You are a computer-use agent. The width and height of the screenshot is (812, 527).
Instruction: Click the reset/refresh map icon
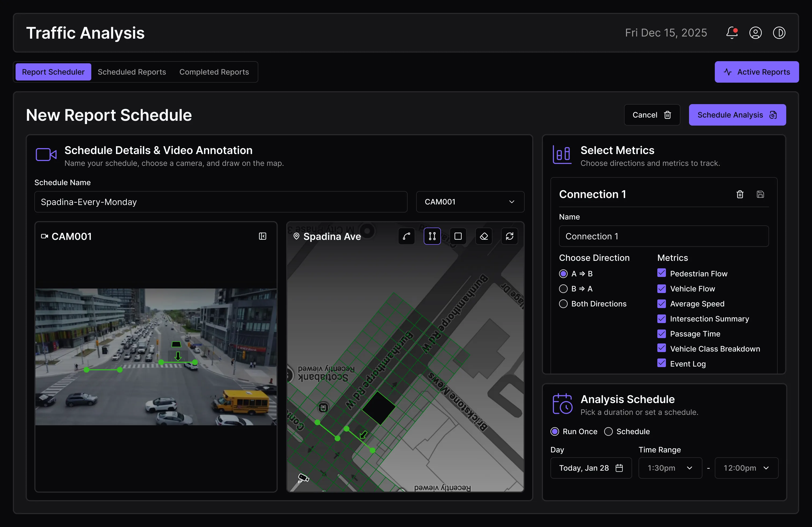point(509,236)
